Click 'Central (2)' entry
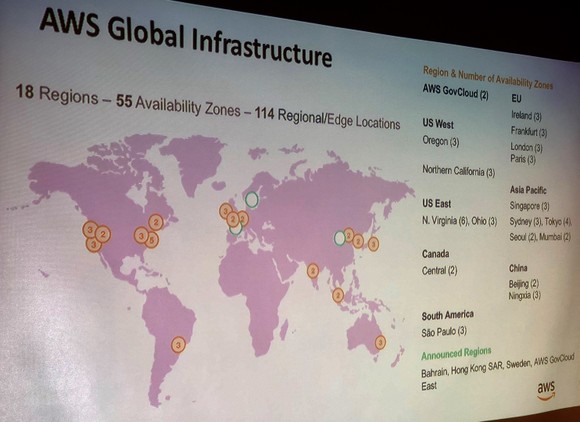Image resolution: width=580 pixels, height=422 pixels. [439, 271]
